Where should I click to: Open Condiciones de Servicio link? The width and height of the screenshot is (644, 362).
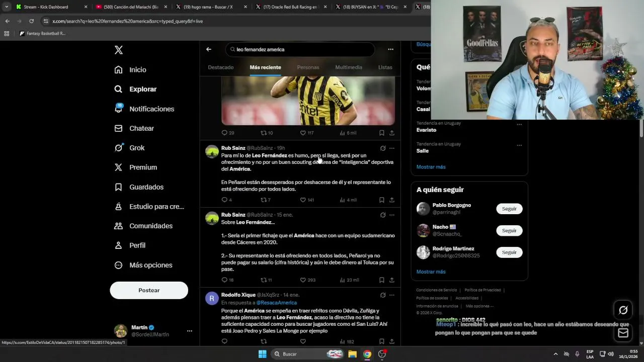(x=437, y=290)
